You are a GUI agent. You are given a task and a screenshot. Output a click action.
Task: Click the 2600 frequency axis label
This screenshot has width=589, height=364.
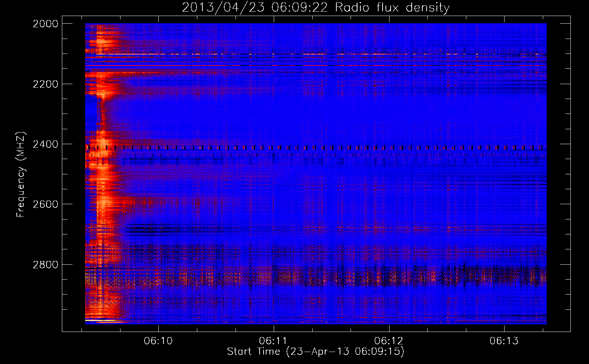coord(46,204)
